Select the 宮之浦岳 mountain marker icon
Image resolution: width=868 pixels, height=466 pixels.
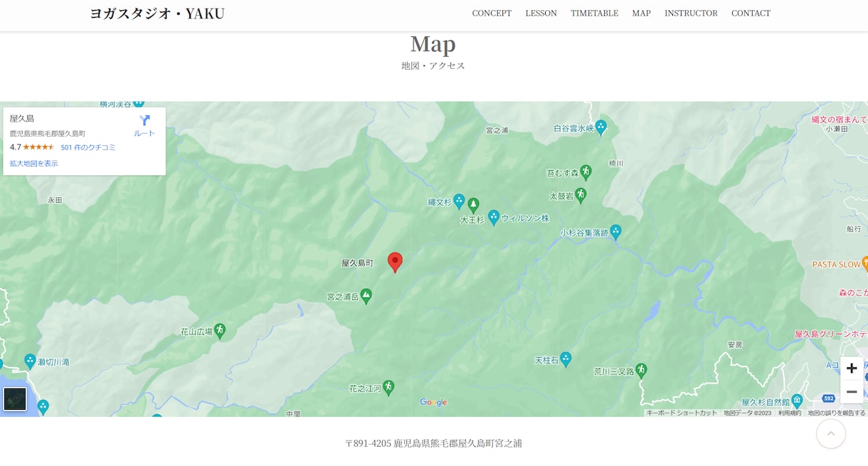[366, 295]
